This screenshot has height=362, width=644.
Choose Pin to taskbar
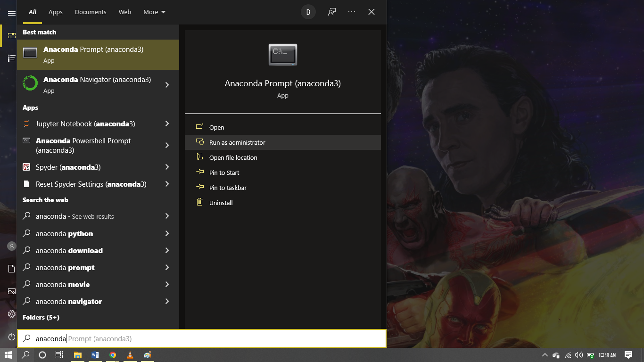283,188
